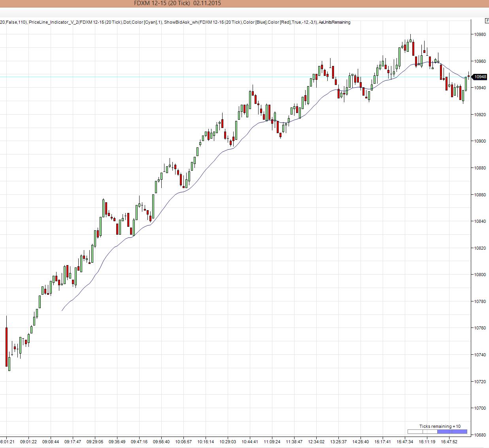Click the 09:17:47 time axis label

(73, 442)
